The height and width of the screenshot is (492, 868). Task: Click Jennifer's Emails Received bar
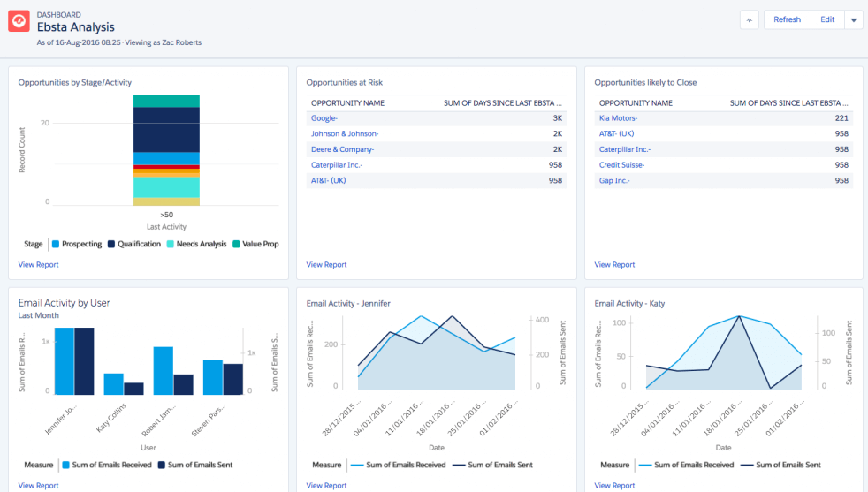[64, 361]
